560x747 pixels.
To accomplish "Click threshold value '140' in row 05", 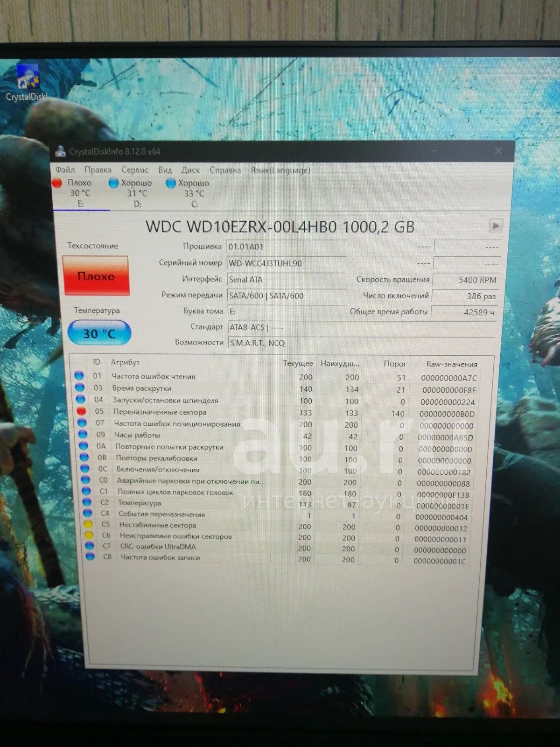I will pos(398,413).
